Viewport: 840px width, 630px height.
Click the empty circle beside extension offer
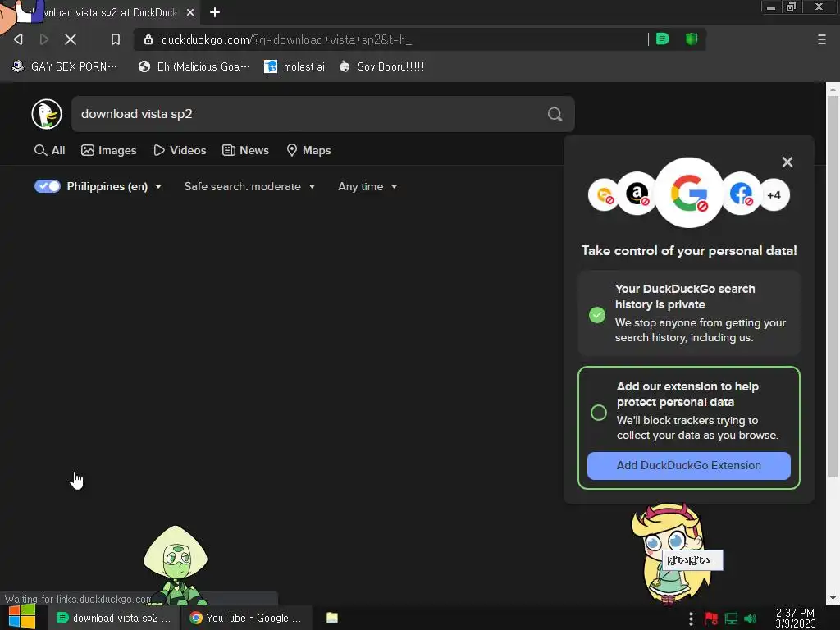tap(598, 413)
